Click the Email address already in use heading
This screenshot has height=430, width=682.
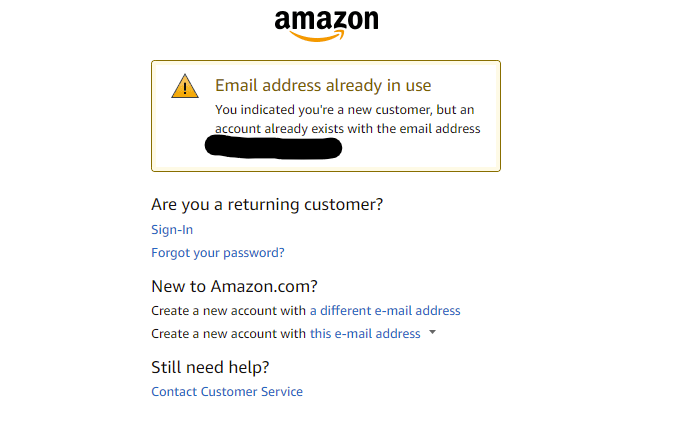(323, 86)
